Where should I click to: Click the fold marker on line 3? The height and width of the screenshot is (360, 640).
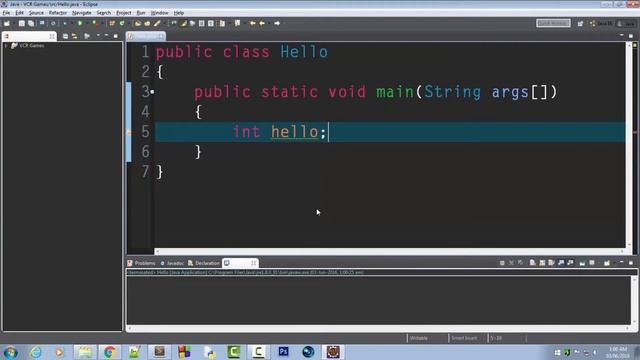152,92
